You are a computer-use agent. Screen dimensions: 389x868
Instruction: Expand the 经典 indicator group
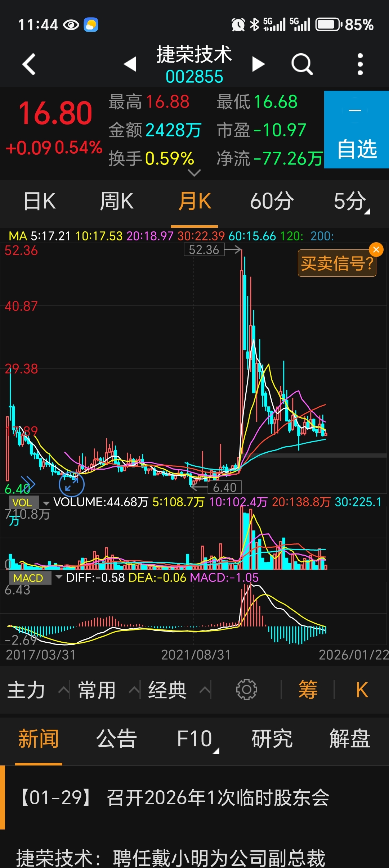tap(179, 690)
